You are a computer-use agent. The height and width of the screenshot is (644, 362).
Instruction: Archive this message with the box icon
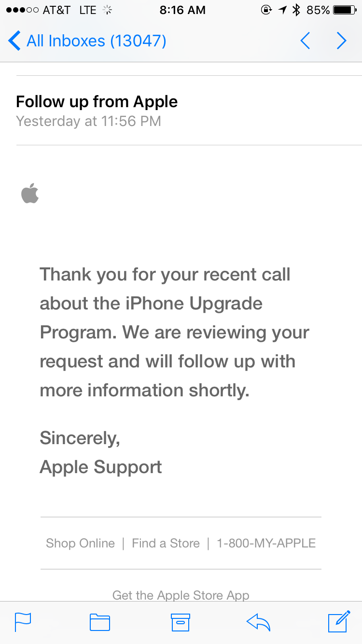click(181, 622)
